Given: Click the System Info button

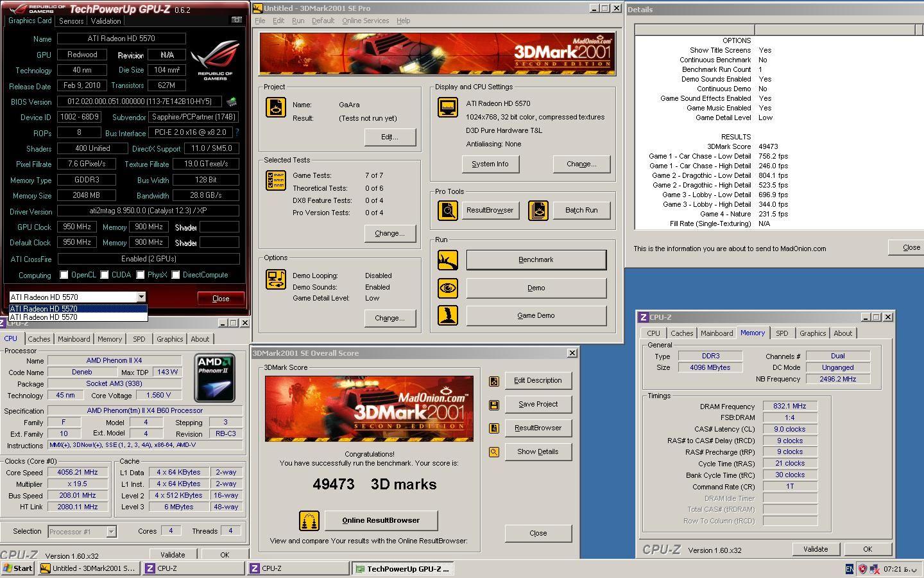Looking at the screenshot, I should (x=490, y=164).
